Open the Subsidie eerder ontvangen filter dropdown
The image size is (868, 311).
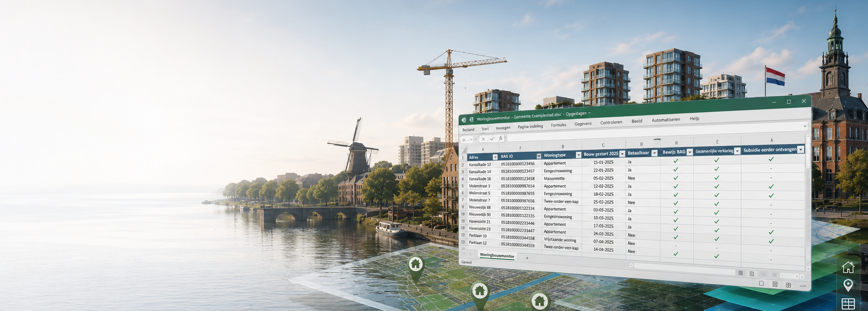801,149
